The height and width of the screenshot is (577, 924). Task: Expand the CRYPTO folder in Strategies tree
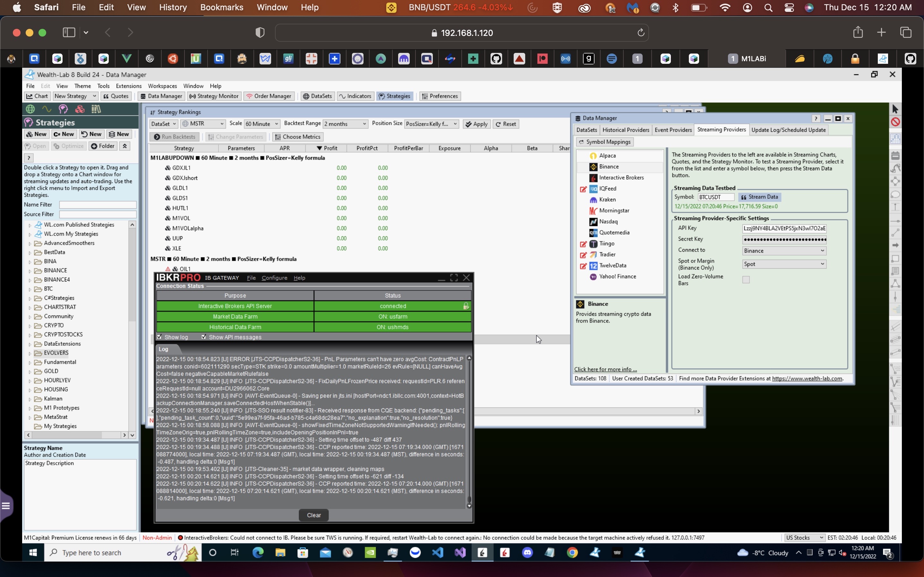(x=30, y=326)
